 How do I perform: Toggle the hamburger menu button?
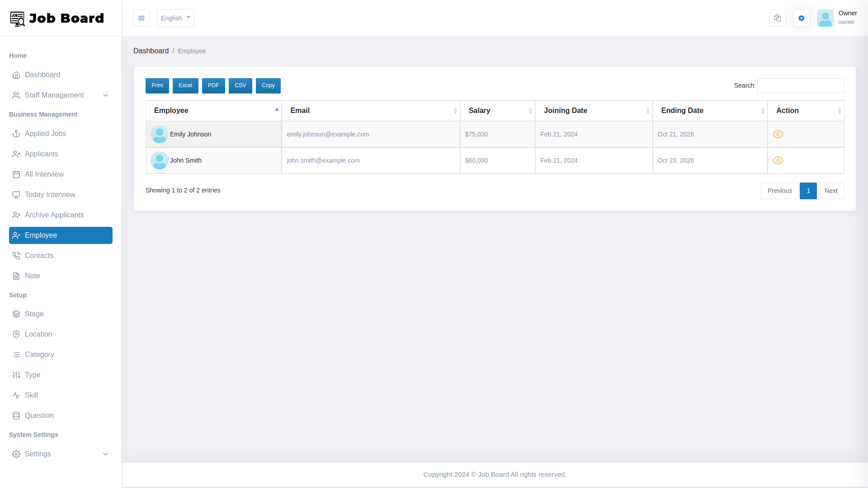pos(142,18)
